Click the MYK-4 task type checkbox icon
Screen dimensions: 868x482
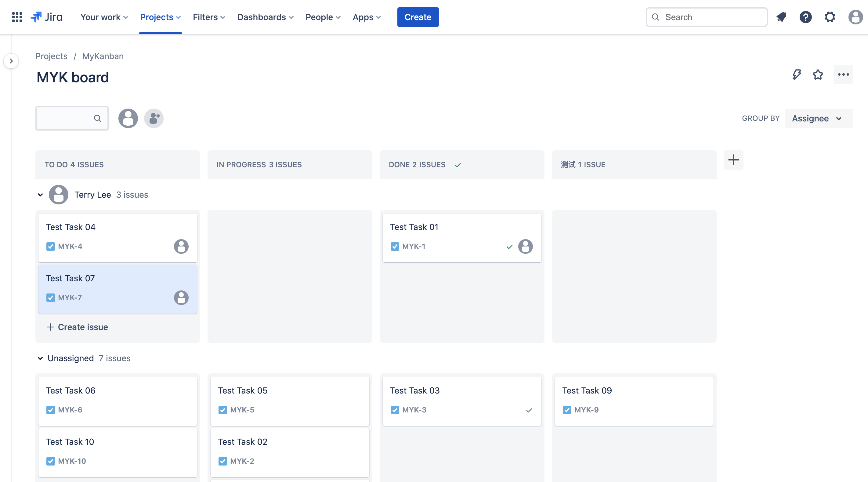click(51, 246)
